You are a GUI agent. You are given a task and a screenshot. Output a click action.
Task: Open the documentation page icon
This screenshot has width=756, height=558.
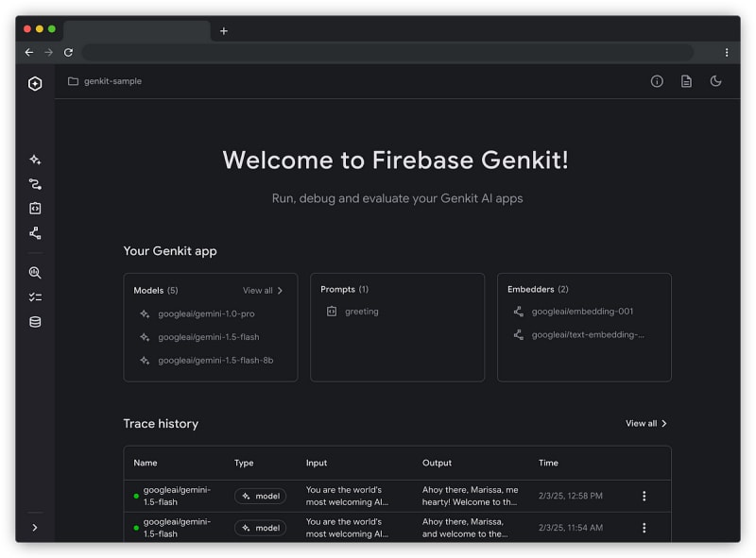click(686, 81)
